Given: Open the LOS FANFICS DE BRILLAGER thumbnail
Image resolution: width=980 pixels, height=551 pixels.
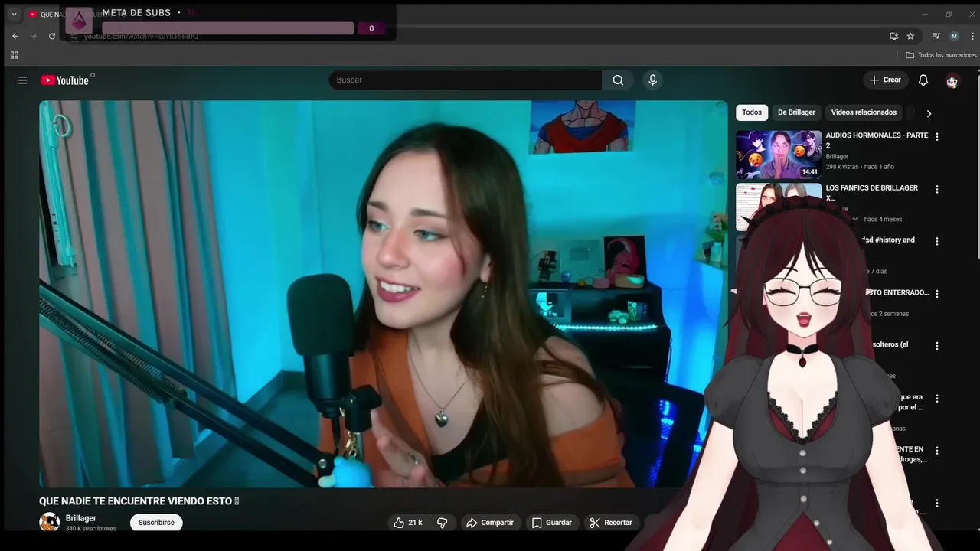Looking at the screenshot, I should coord(779,207).
